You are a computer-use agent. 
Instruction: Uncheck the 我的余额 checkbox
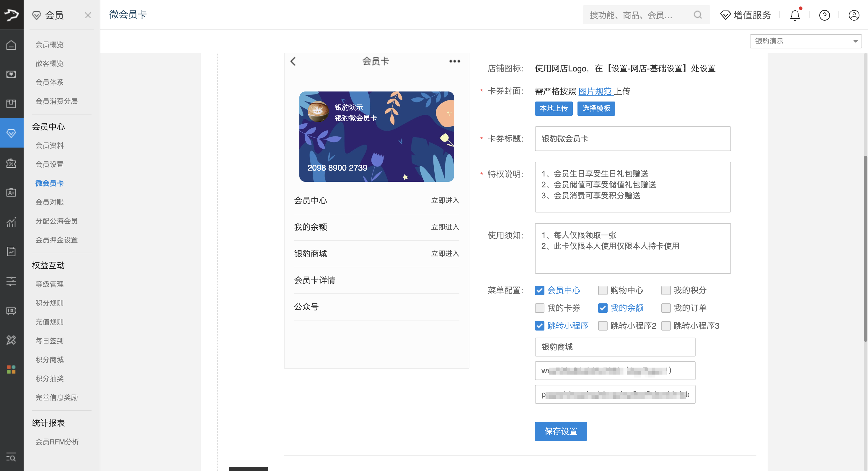click(603, 308)
